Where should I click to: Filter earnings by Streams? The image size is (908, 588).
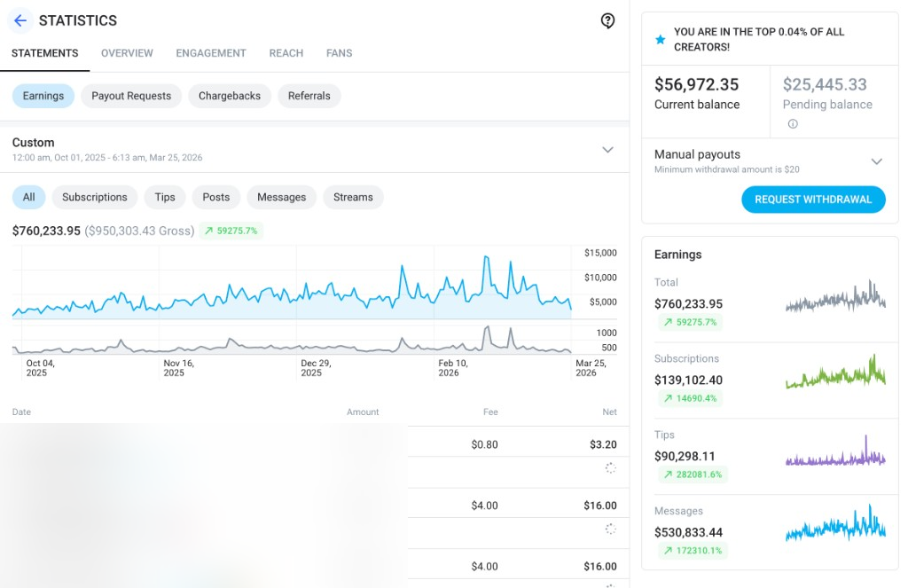(353, 197)
